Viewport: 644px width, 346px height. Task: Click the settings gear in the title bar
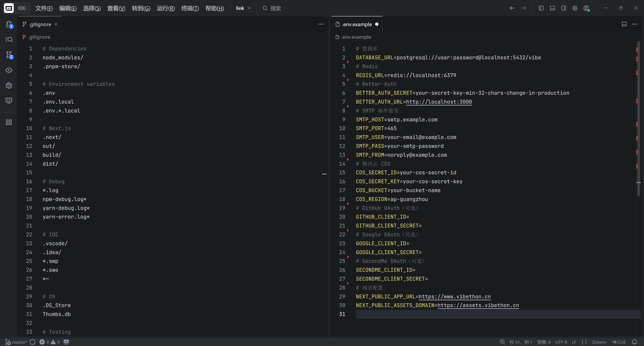[x=575, y=8]
